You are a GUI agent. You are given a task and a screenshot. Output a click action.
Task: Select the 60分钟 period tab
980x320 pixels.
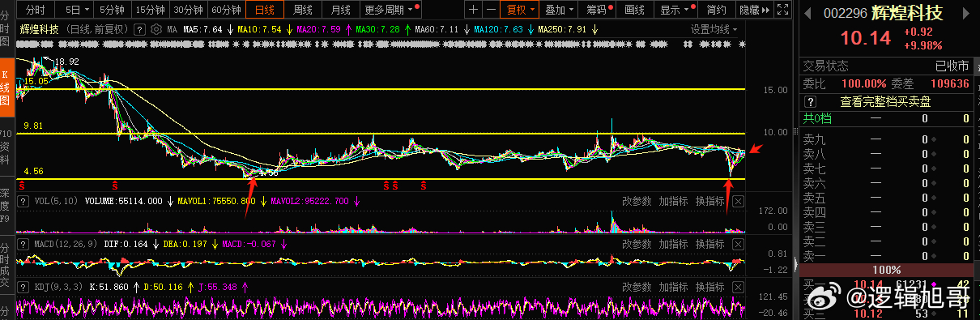[x=226, y=10]
